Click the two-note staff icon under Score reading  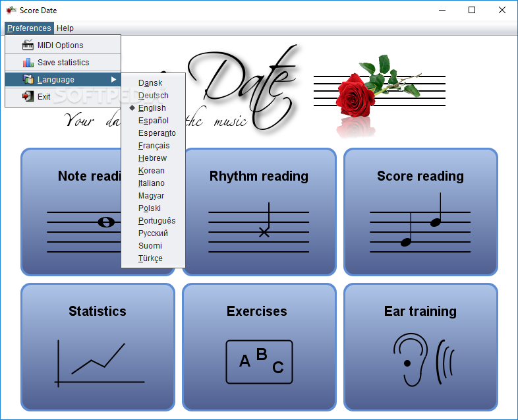tap(420, 222)
